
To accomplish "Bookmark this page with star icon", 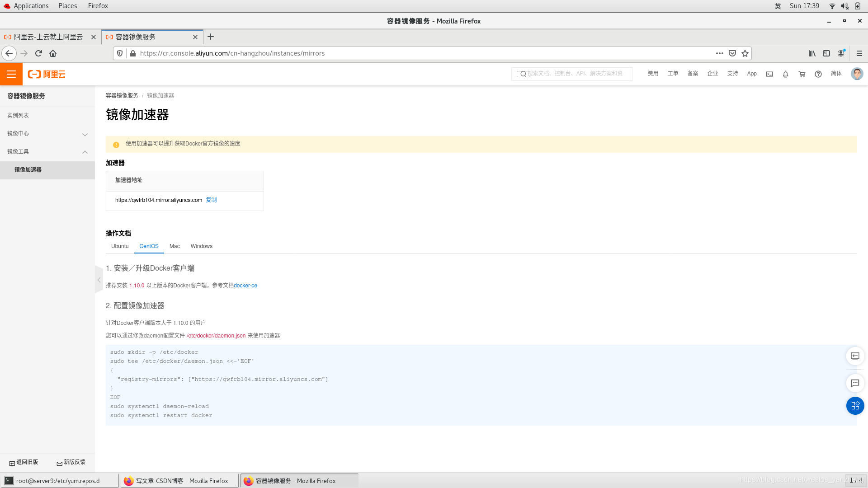I will (x=745, y=53).
